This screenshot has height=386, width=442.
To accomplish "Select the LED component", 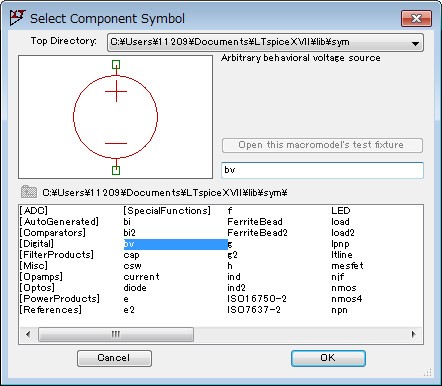I will point(341,211).
